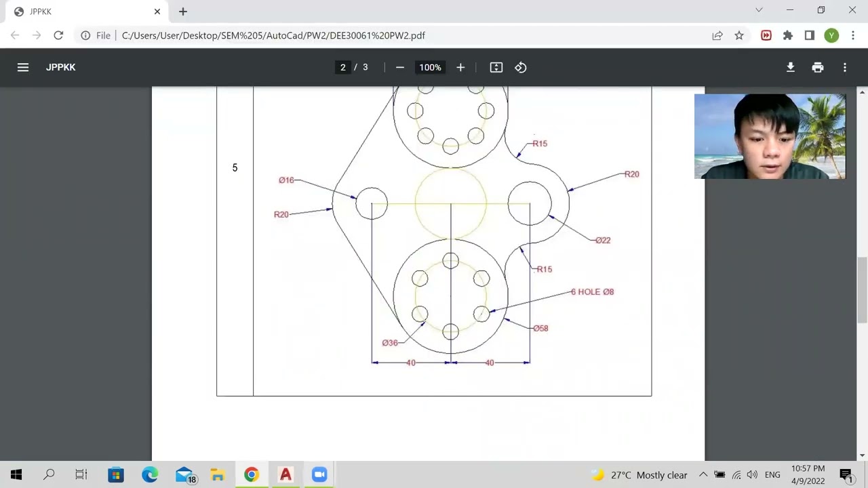
Task: Click the row number 5 cell
Action: (235, 167)
